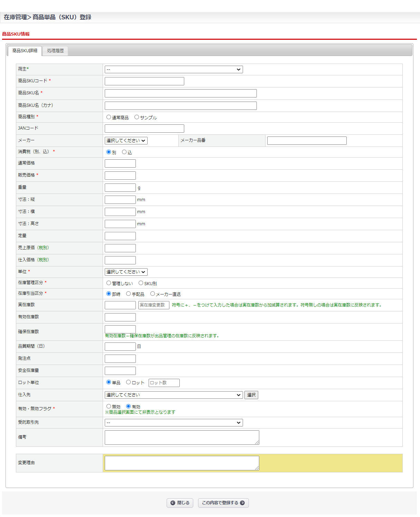The width and height of the screenshot is (420, 517).
Task: Select 通常商品 radio for 商品種別
Action: pos(109,117)
